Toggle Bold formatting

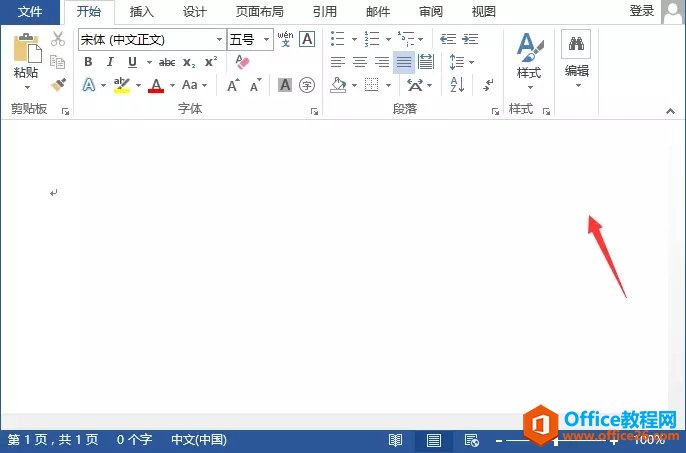coord(88,62)
